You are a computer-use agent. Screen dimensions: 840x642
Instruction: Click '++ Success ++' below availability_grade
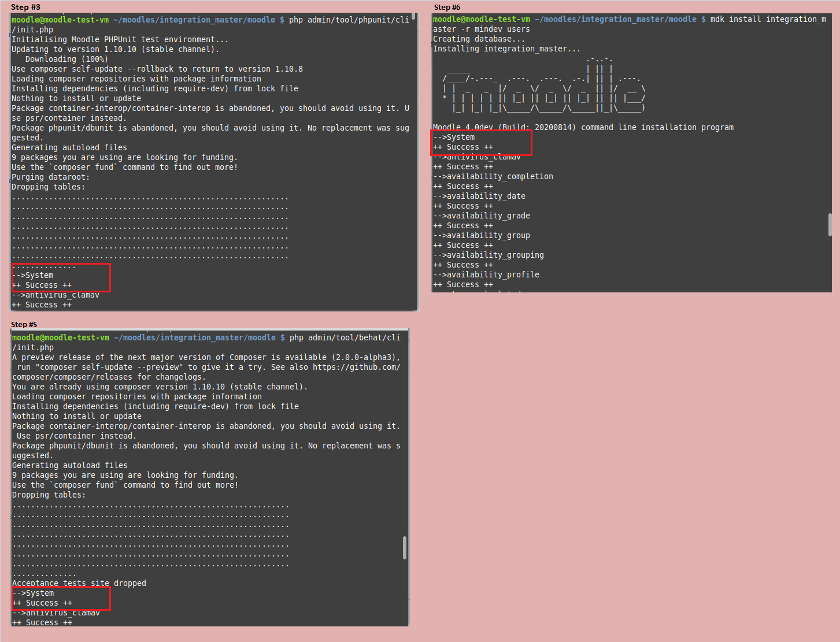click(x=463, y=225)
